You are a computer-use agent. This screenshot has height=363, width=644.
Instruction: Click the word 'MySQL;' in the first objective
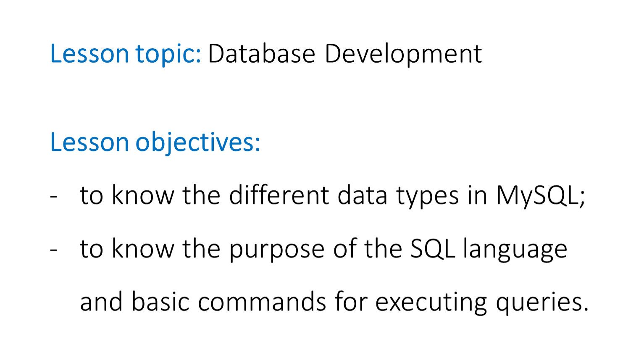(x=540, y=196)
